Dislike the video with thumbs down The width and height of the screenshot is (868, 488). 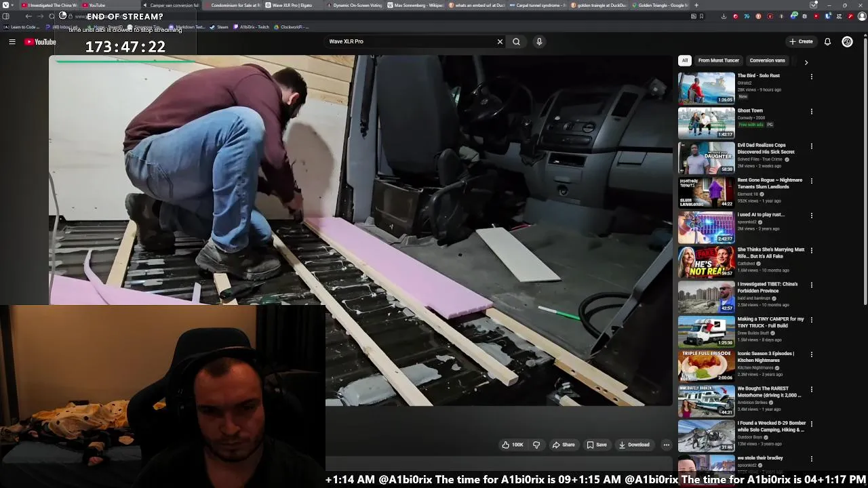[536, 445]
